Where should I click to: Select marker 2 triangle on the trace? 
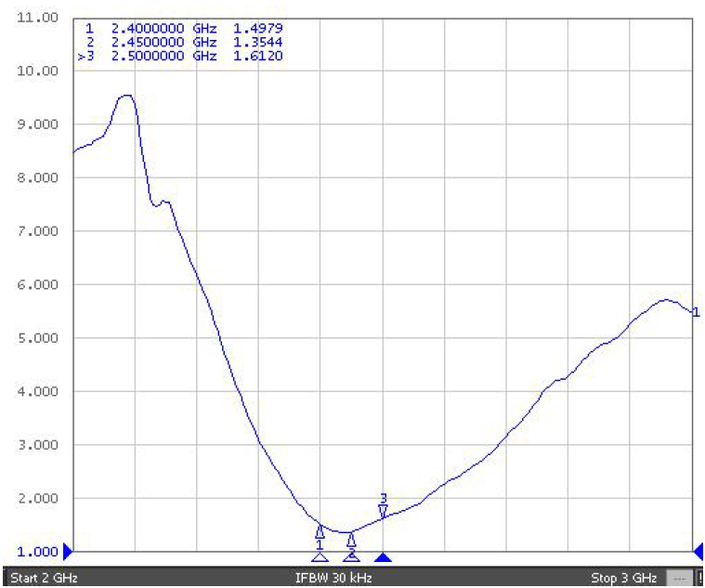[x=351, y=540]
